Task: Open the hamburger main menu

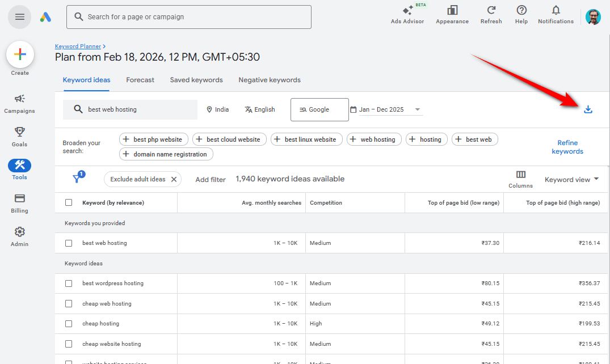Action: (19, 17)
